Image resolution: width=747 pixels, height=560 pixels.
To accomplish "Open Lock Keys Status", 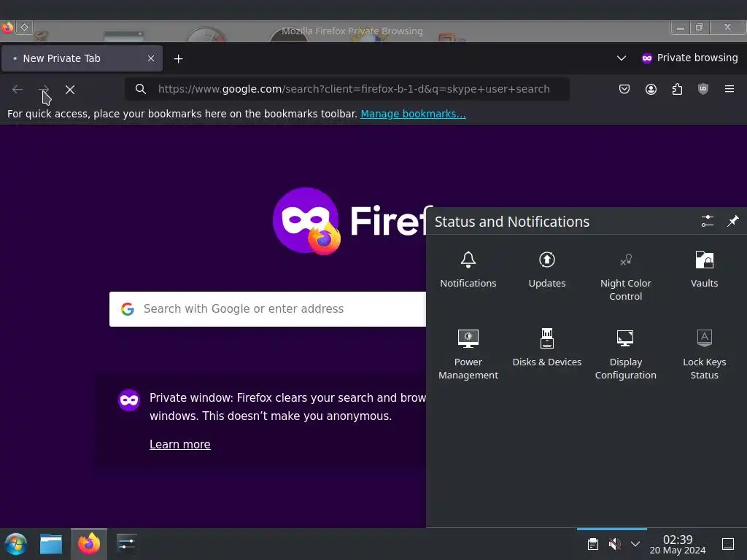I will (704, 354).
